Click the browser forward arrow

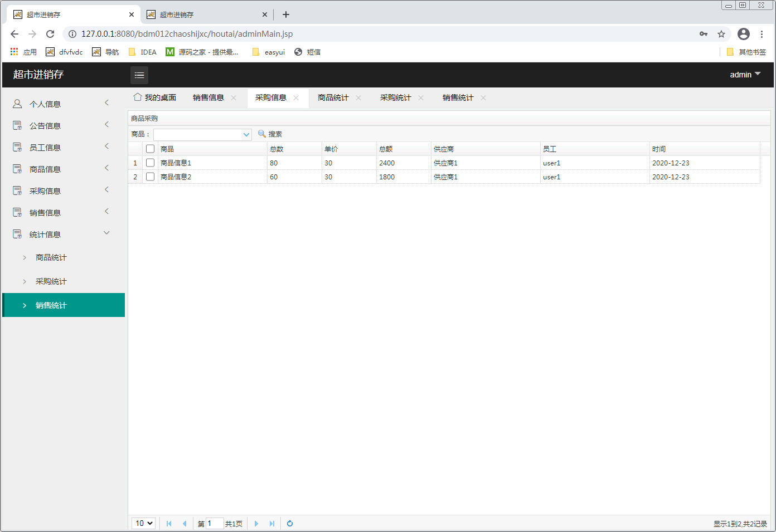click(x=32, y=34)
